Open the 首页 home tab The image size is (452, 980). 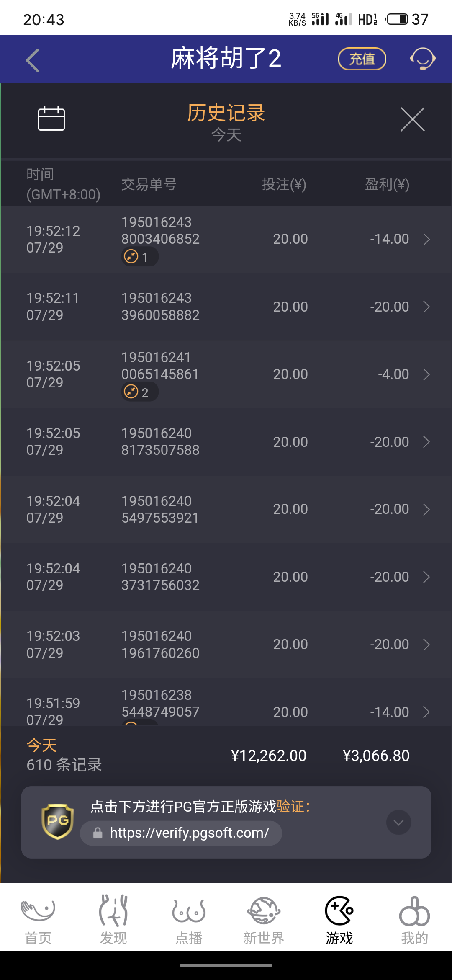(38, 920)
